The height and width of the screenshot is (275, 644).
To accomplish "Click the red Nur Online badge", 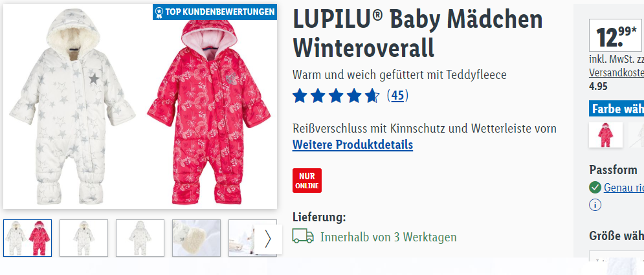I will [x=307, y=180].
